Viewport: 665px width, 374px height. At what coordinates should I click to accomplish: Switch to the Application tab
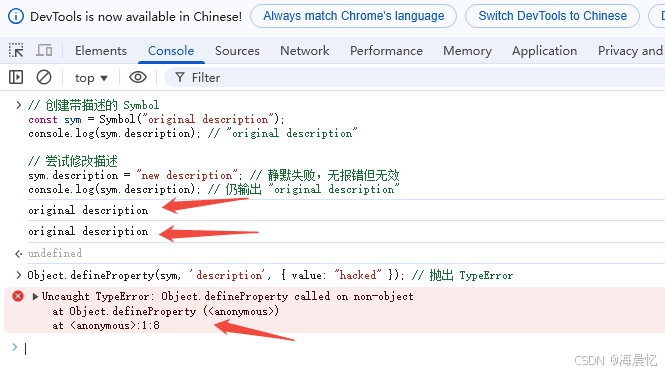tap(545, 51)
